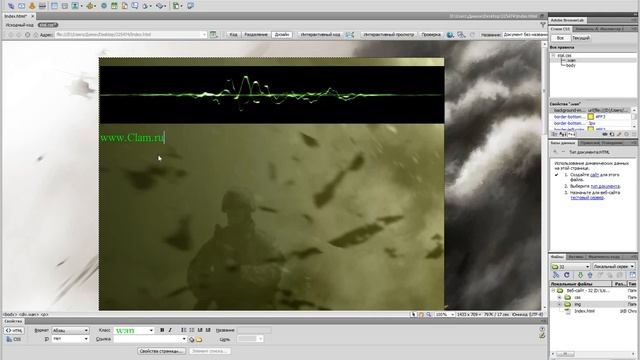This screenshot has width=640, height=360.
Task: Open the Локальный сервер view dropdown
Action: [x=613, y=267]
